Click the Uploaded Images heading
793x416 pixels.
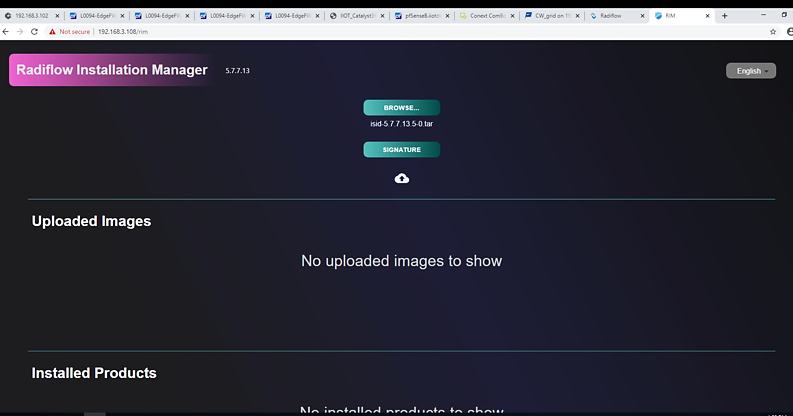pyautogui.click(x=92, y=221)
